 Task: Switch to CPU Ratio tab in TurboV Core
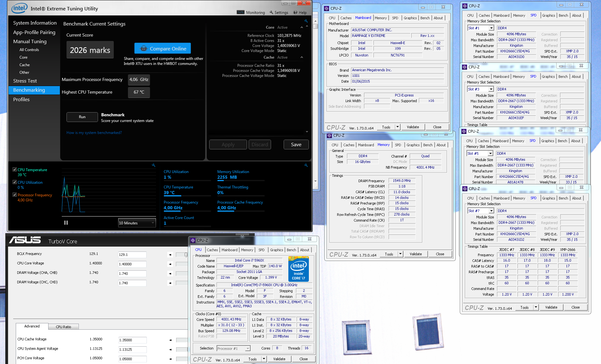click(63, 327)
